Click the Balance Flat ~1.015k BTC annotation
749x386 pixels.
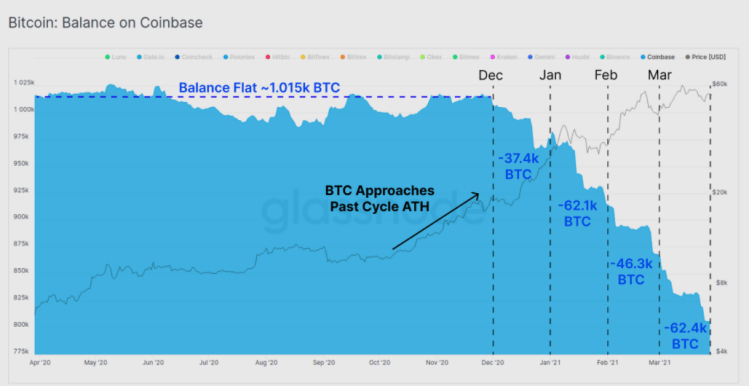(259, 88)
